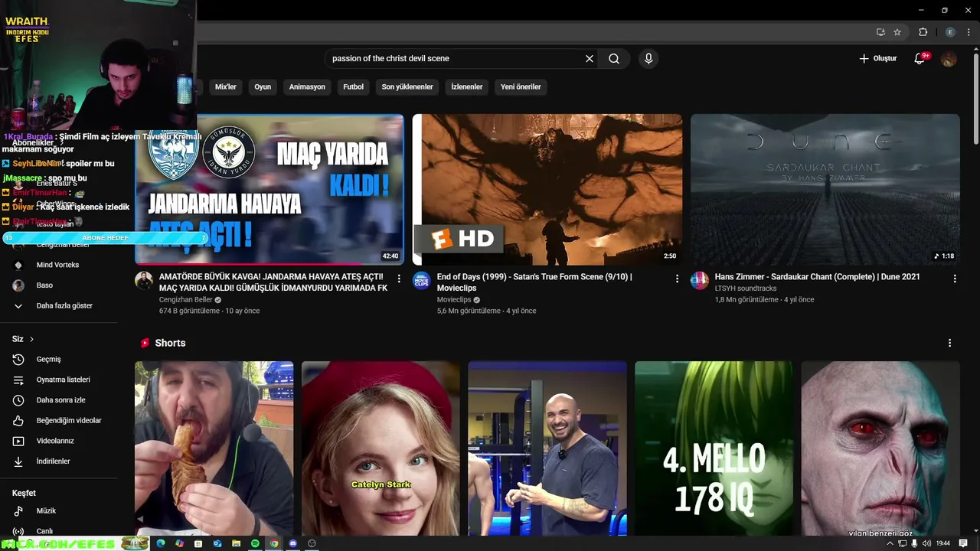Bookmark this page with the star icon
980x551 pixels.
click(x=897, y=32)
